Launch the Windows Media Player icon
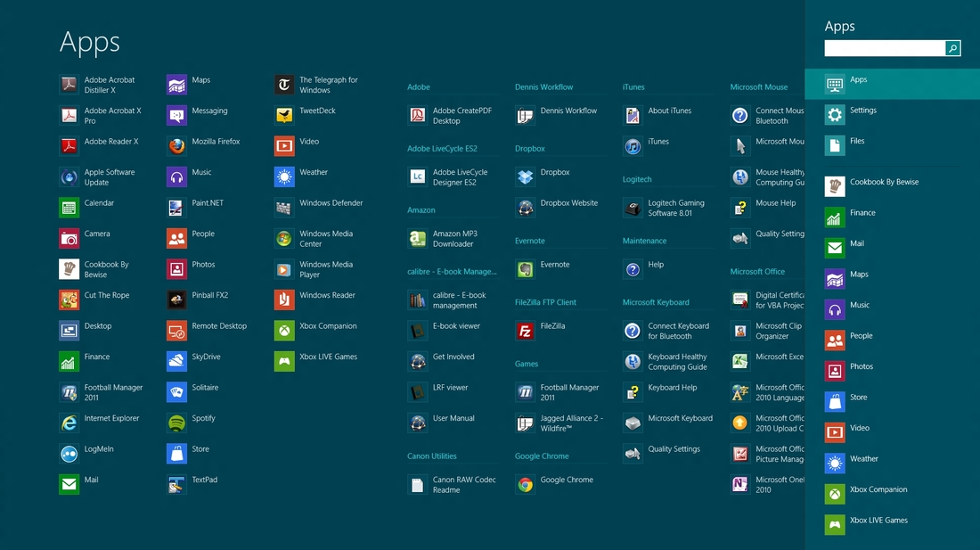This screenshot has width=980, height=550. (x=283, y=268)
